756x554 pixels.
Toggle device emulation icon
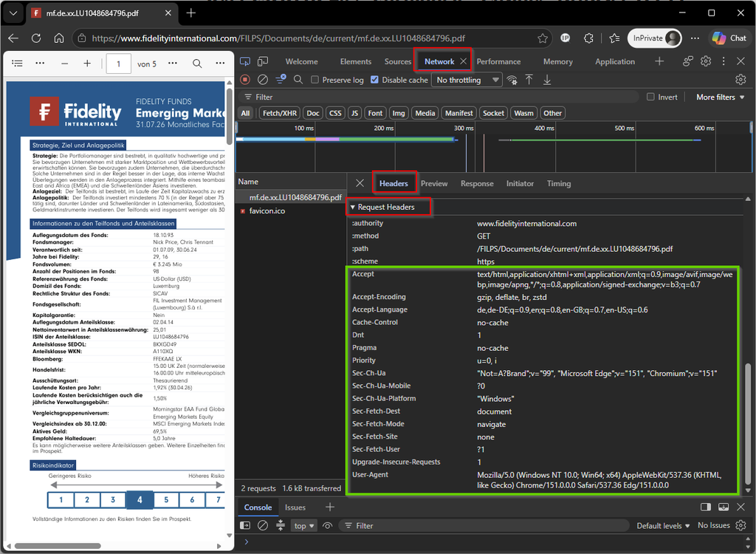click(263, 61)
